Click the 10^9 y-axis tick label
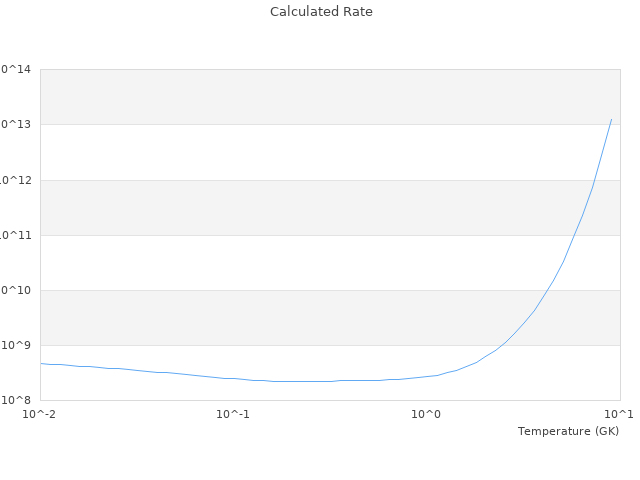 [x=16, y=345]
